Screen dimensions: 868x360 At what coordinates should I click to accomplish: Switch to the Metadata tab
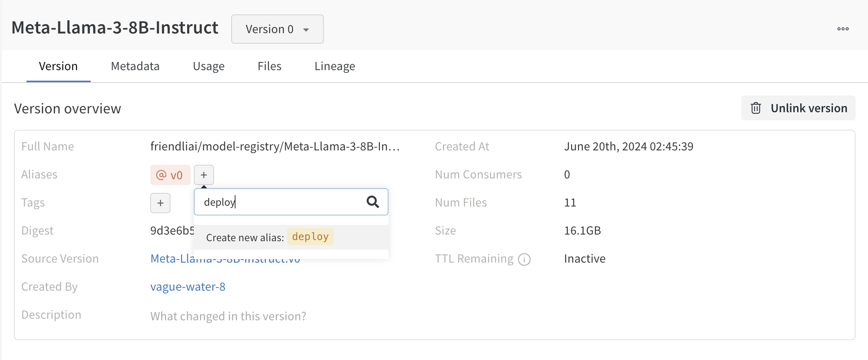(x=135, y=66)
